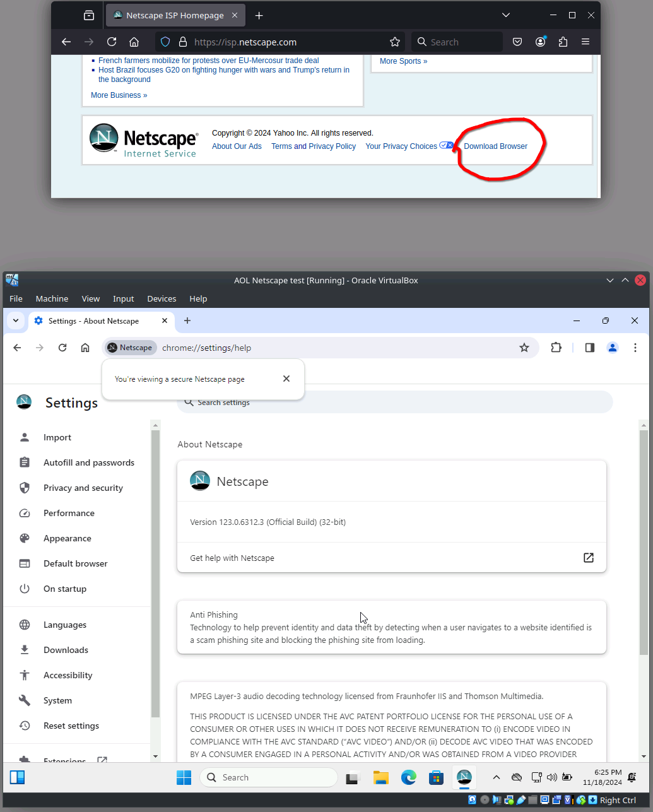The width and height of the screenshot is (653, 812).
Task: Click the Netscape Internet Service logo
Action: point(144,140)
